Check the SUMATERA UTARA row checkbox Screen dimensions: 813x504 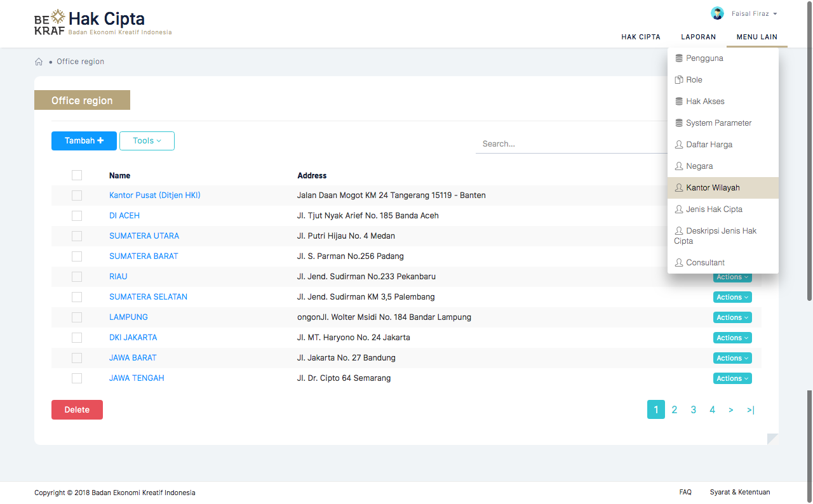pyautogui.click(x=77, y=236)
